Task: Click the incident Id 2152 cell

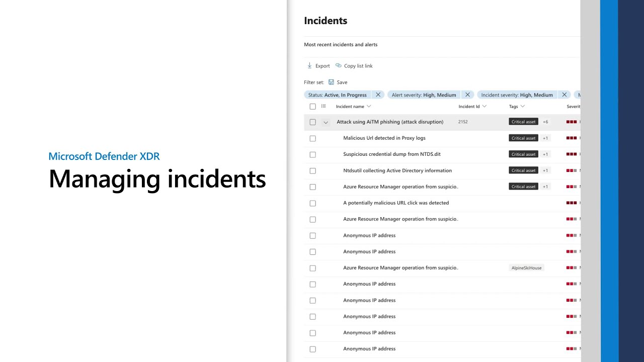Action: 463,122
